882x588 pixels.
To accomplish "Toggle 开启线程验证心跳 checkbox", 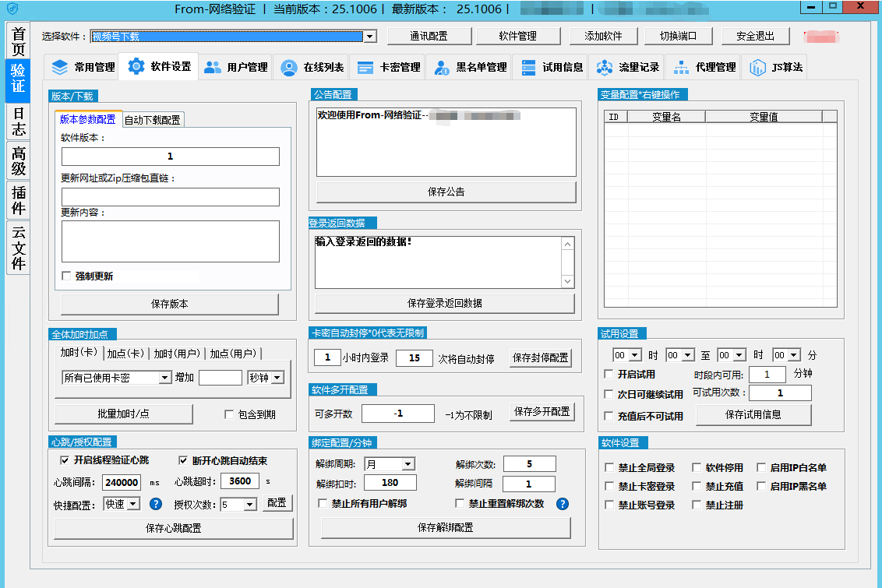I will coord(65,459).
